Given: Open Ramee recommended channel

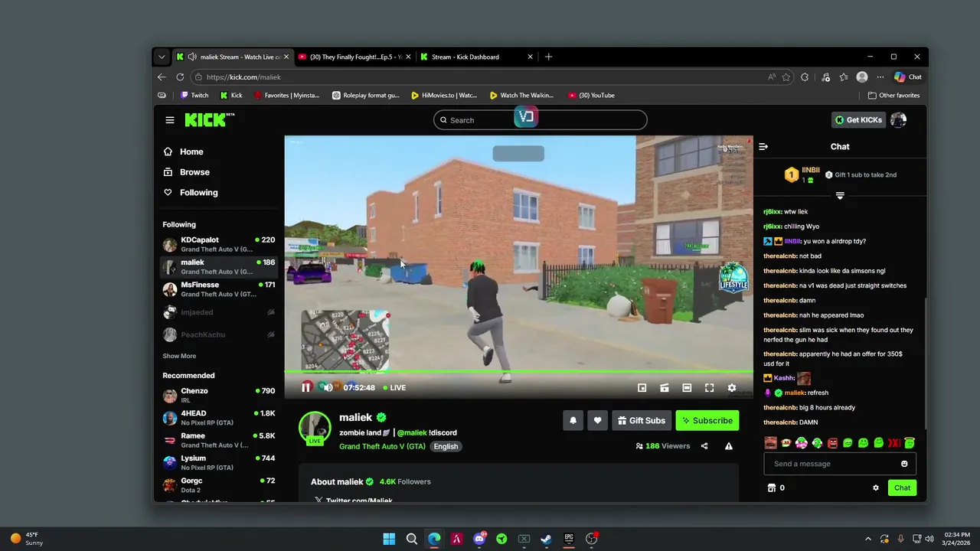Looking at the screenshot, I should tap(219, 440).
